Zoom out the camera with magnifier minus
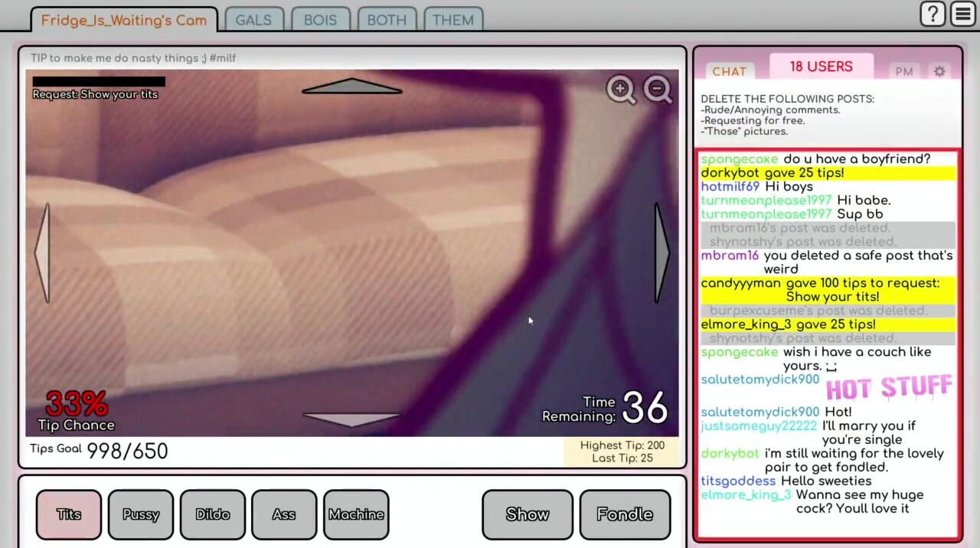Screen dimensions: 980x548 click(658, 90)
